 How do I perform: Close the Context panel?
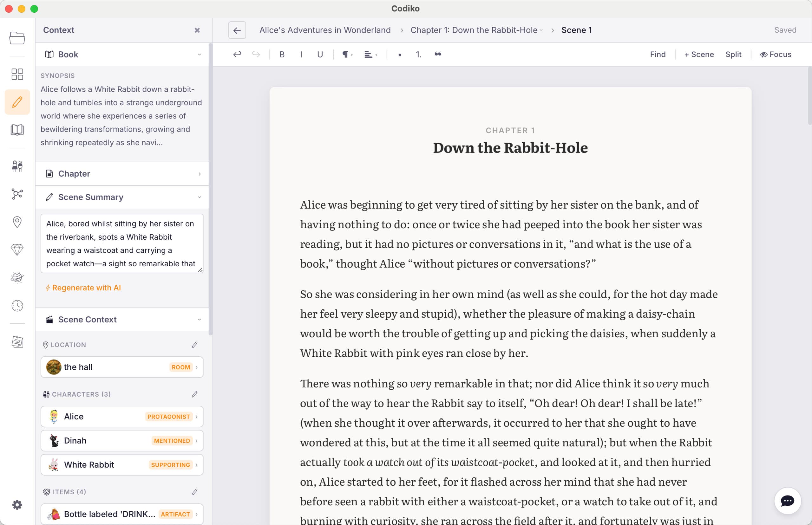pyautogui.click(x=197, y=30)
